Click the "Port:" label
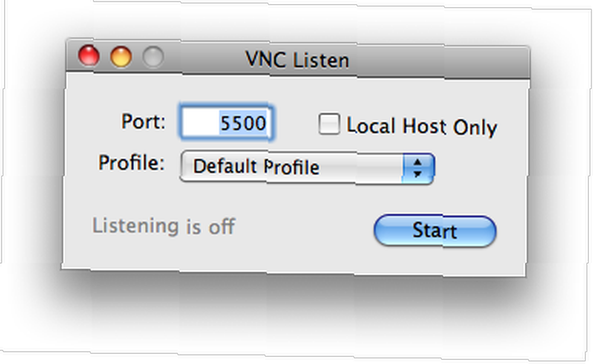This screenshot has height=364, width=593. click(144, 122)
